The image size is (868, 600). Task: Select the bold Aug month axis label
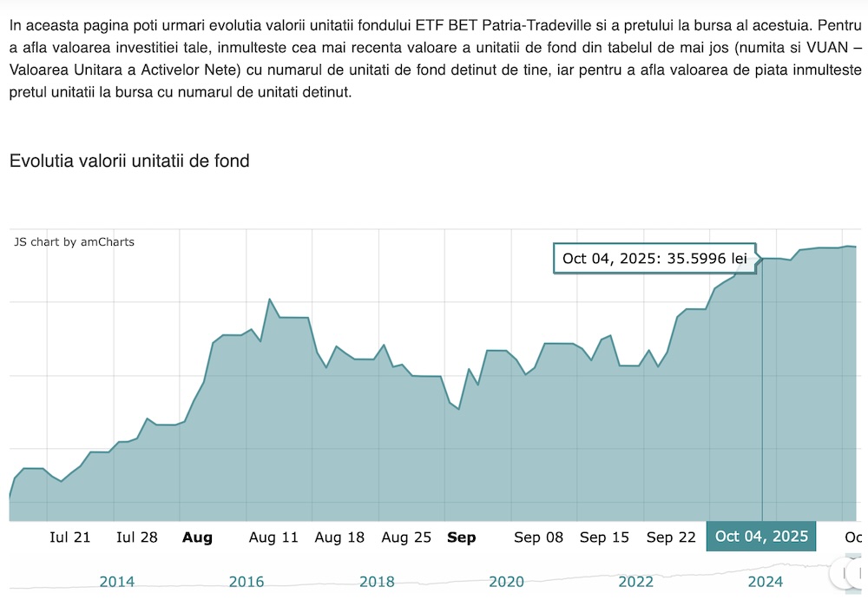pos(197,537)
